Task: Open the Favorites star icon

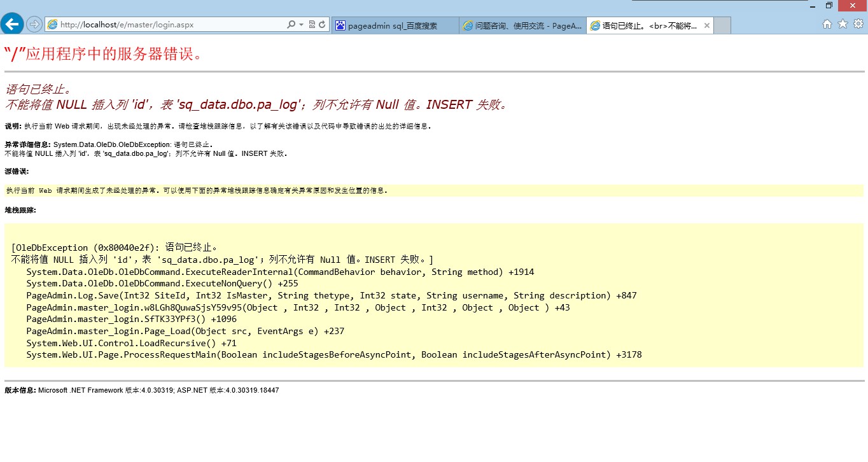Action: pyautogui.click(x=843, y=24)
